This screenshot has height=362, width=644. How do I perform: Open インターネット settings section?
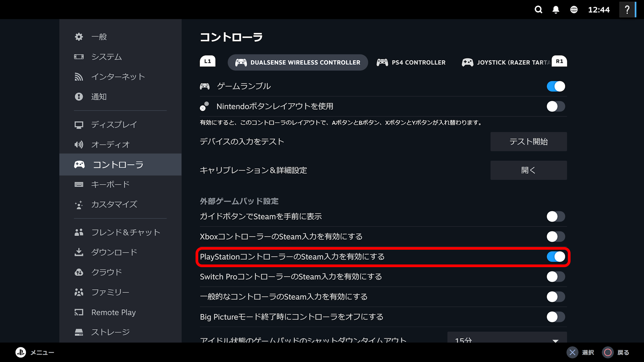[120, 77]
